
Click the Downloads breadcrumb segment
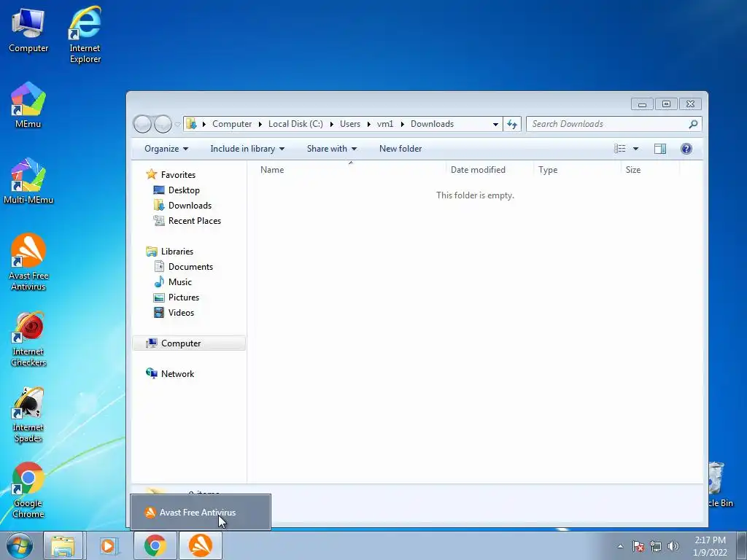click(x=432, y=124)
